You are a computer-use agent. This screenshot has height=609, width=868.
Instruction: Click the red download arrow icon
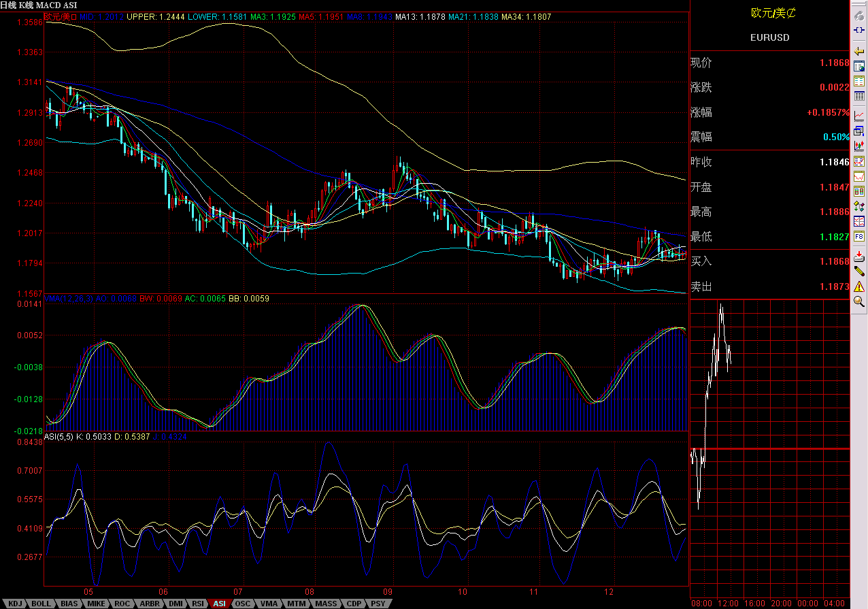[x=859, y=256]
